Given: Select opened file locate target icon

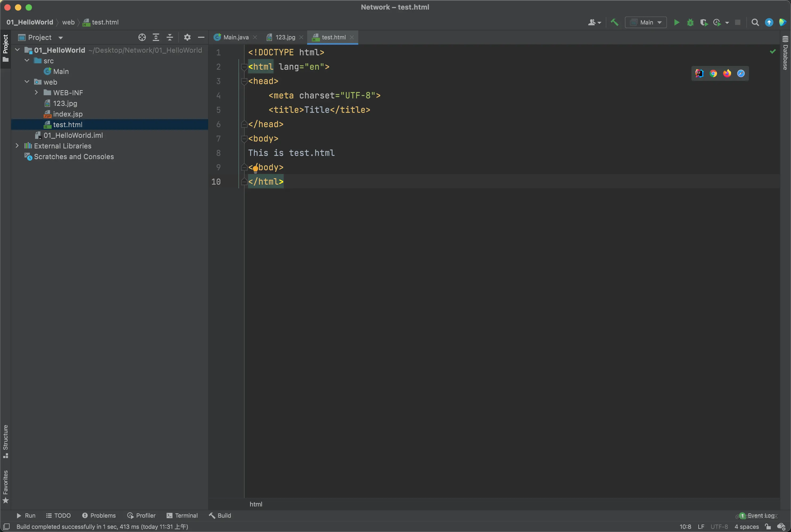Looking at the screenshot, I should [x=142, y=37].
